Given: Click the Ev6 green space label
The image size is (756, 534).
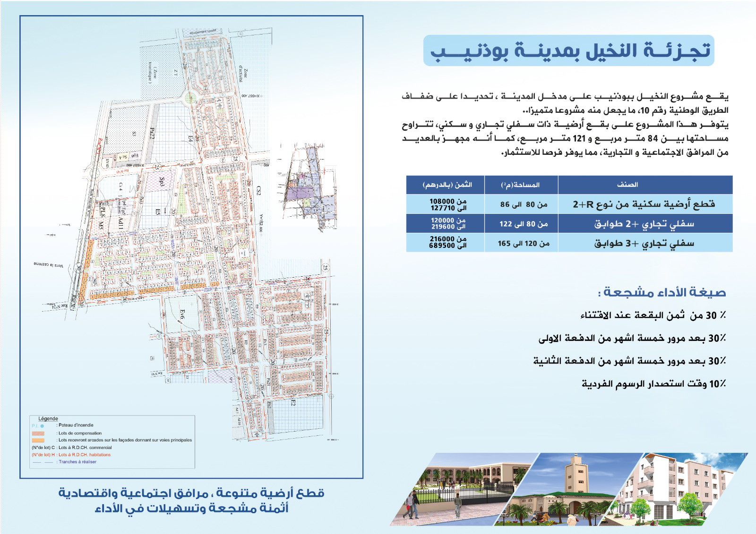Looking at the screenshot, I should pyautogui.click(x=182, y=314).
